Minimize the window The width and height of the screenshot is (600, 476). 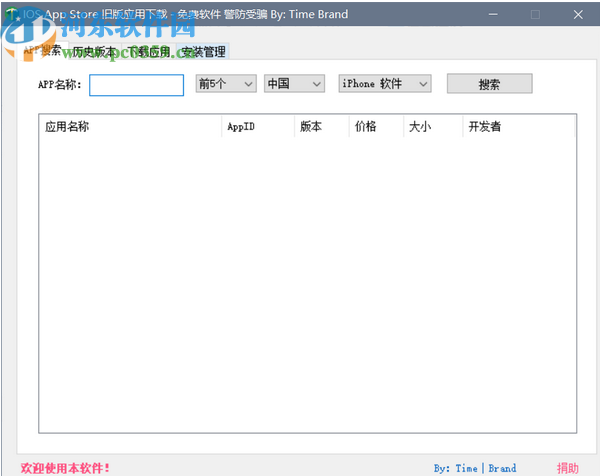[493, 15]
